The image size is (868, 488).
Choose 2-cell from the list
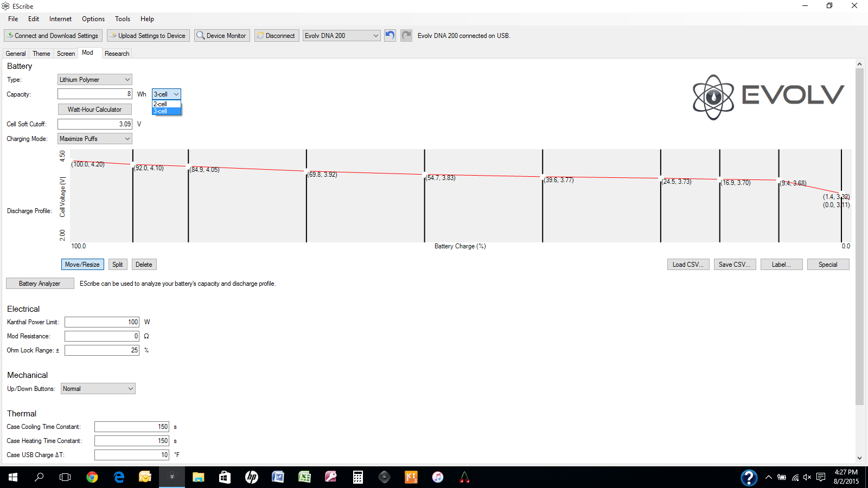point(167,104)
